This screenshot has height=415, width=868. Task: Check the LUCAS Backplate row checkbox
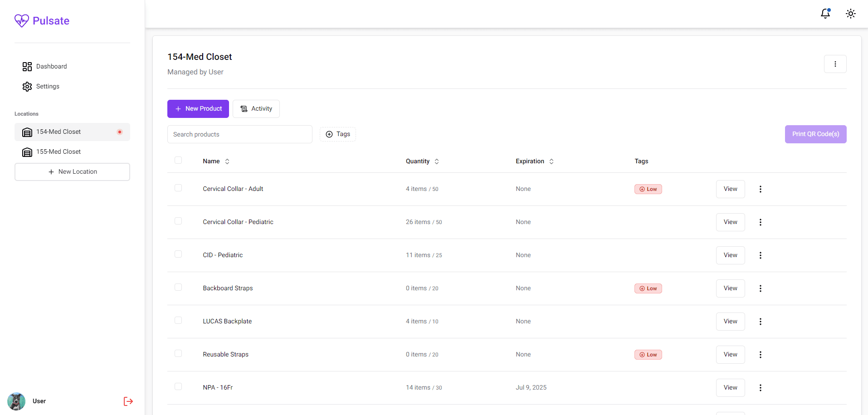click(x=178, y=321)
